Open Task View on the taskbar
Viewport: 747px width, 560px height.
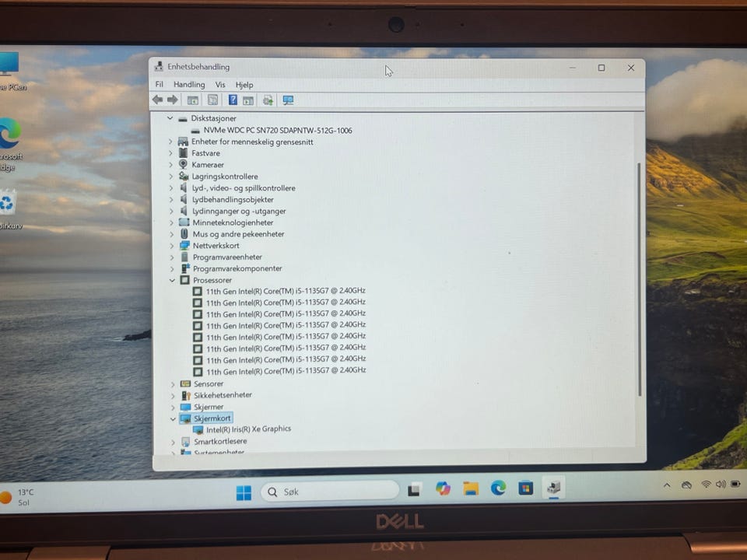point(415,489)
